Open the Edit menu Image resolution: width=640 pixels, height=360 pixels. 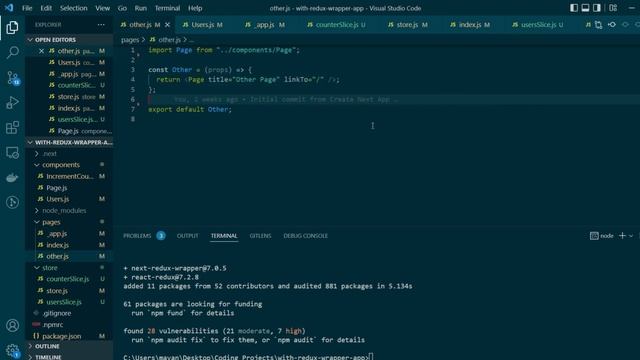pyautogui.click(x=46, y=8)
